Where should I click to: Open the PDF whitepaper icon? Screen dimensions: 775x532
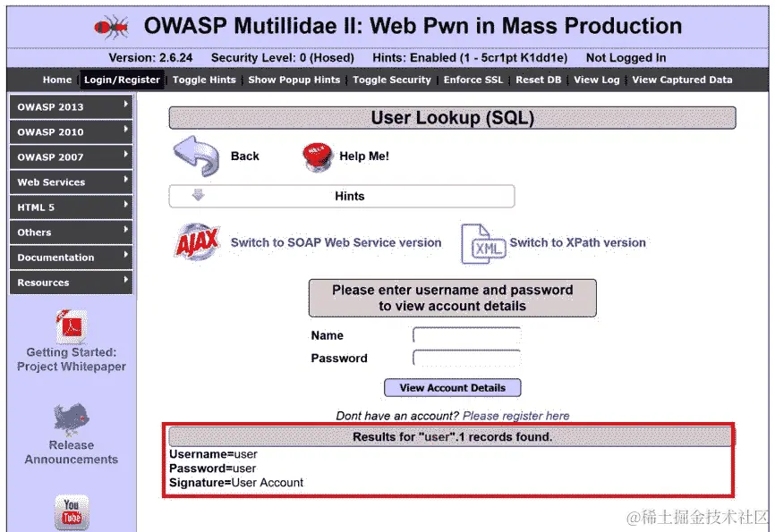72,326
